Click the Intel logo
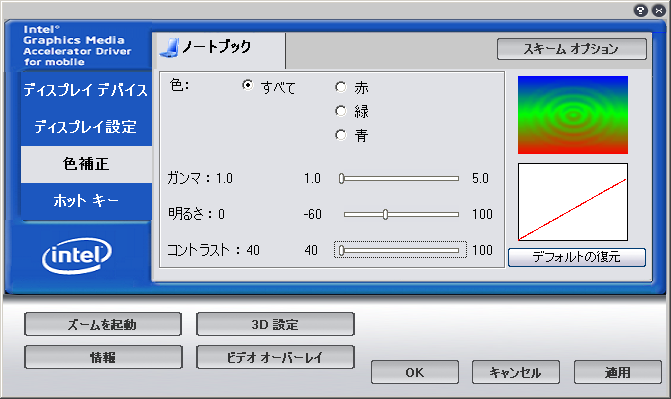 coord(77,256)
